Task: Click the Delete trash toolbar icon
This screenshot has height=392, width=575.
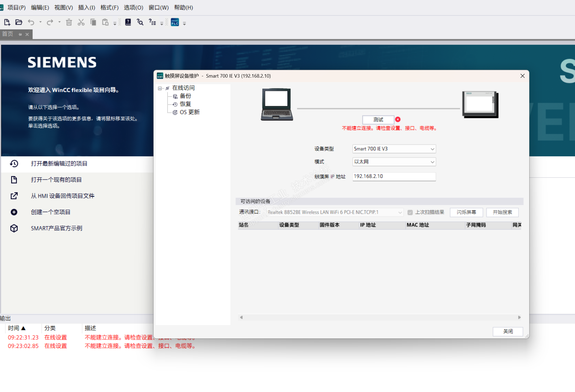Action: (69, 22)
